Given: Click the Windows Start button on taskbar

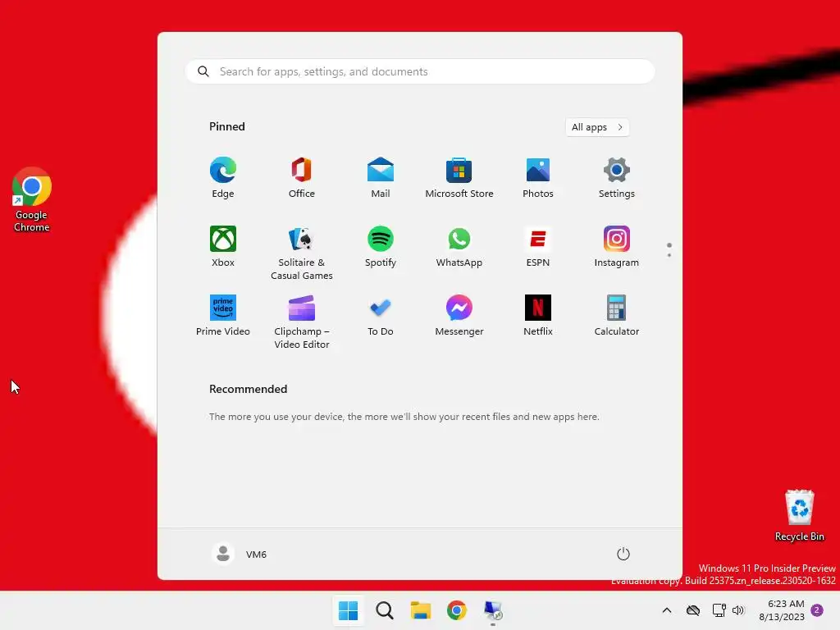Looking at the screenshot, I should 348,610.
